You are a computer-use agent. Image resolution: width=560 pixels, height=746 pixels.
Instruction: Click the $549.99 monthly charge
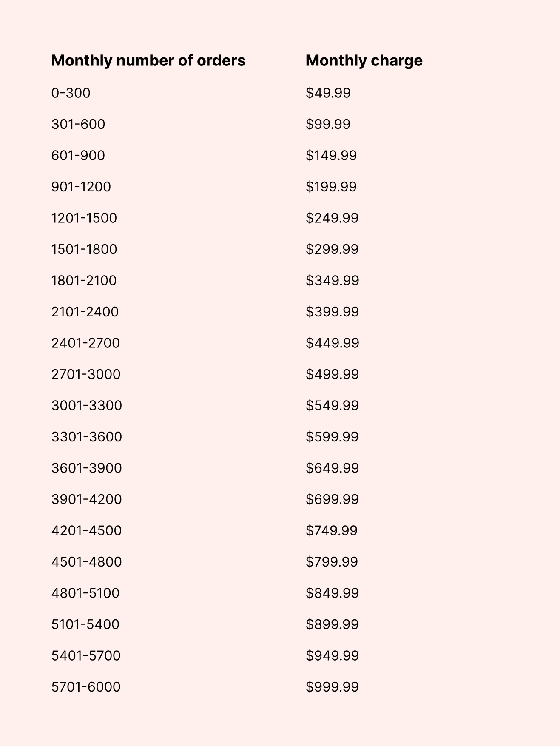tap(332, 406)
